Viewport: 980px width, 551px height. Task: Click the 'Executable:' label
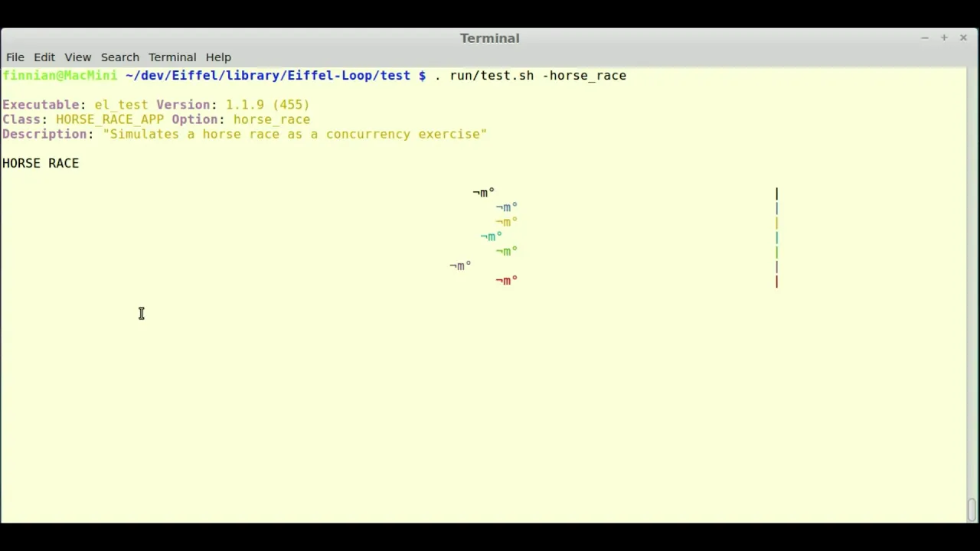coord(44,105)
